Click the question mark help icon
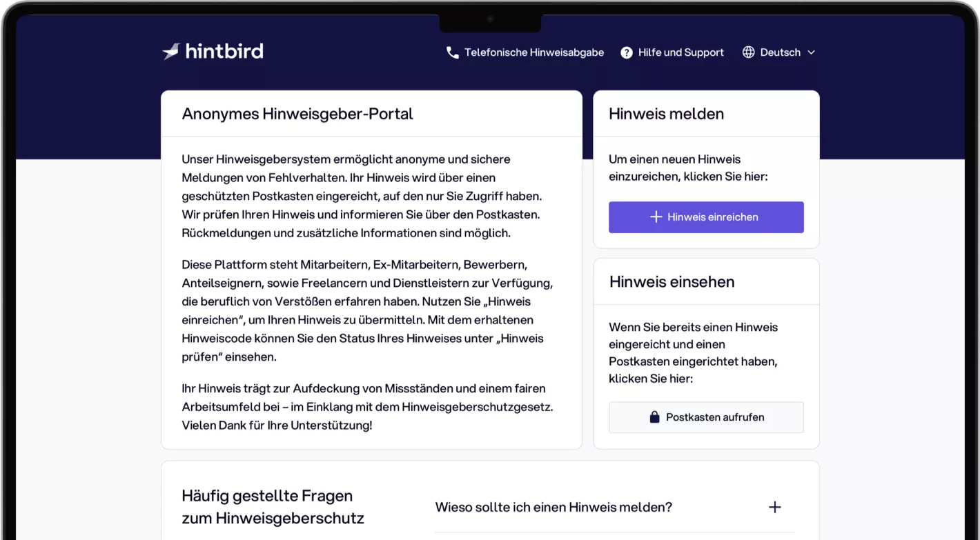 [x=627, y=52]
